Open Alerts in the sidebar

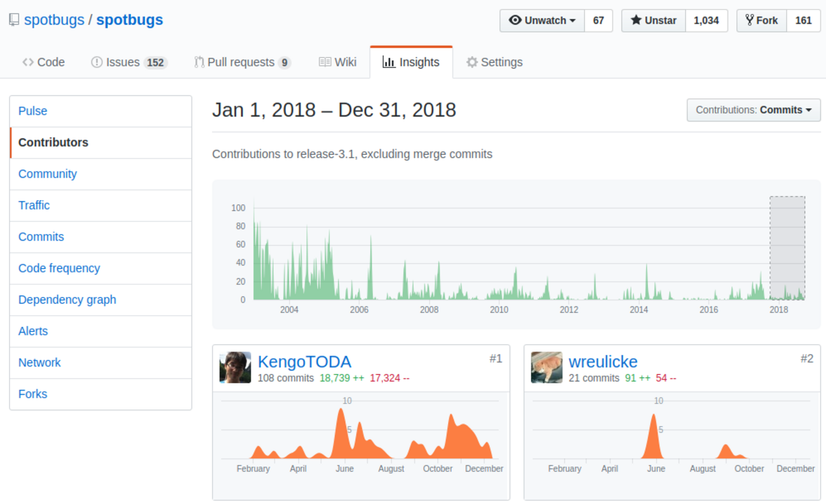point(100,331)
